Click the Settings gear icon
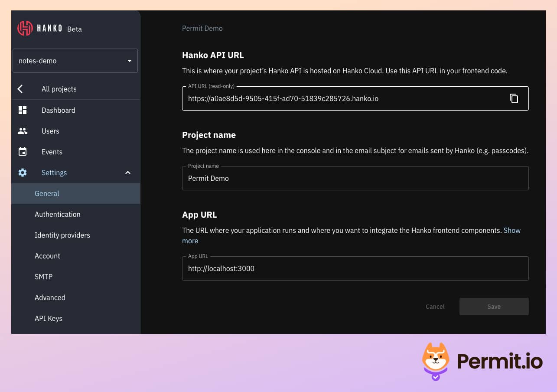557x392 pixels. (x=23, y=173)
